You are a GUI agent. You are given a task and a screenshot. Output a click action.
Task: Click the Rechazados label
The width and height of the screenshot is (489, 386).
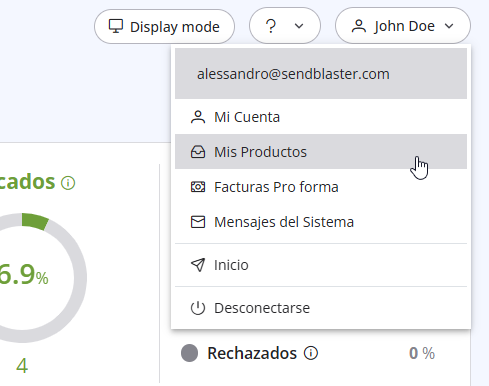(252, 353)
